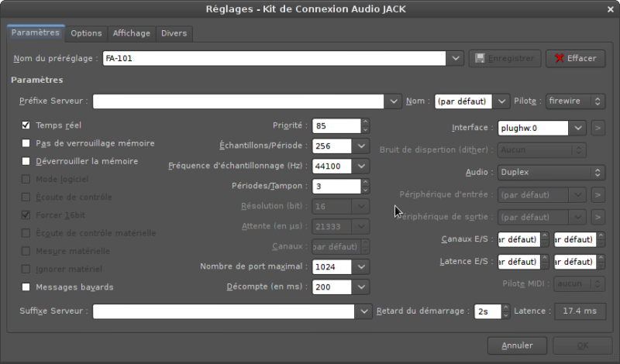Select the Paramètres tab
The height and width of the screenshot is (364, 620).
coord(36,33)
